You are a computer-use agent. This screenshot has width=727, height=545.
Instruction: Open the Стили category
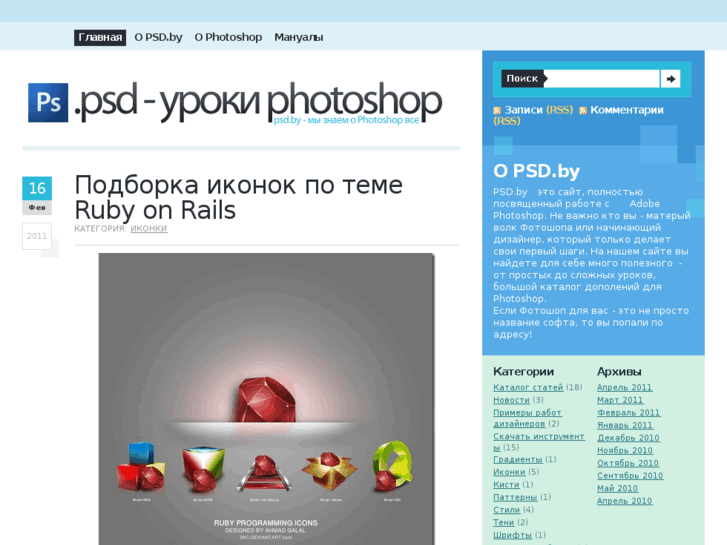pyautogui.click(x=506, y=510)
